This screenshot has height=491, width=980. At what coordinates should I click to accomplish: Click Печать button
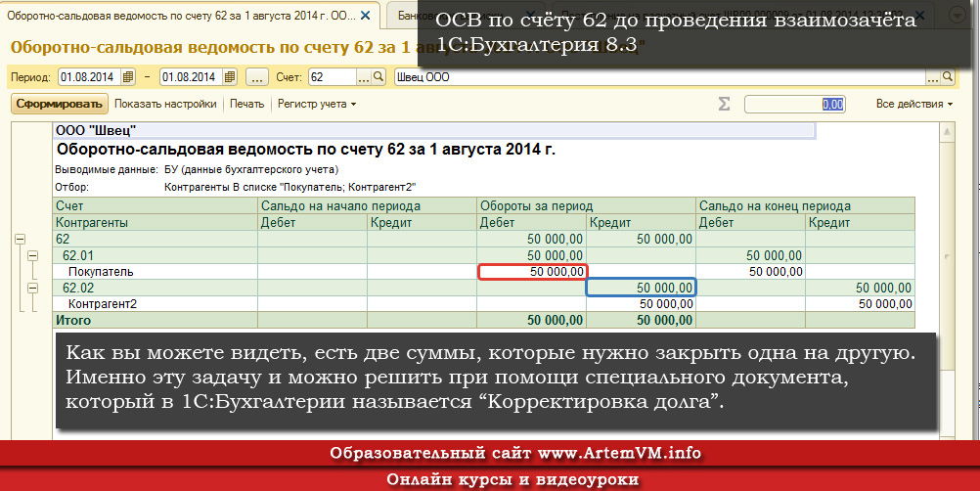[246, 104]
